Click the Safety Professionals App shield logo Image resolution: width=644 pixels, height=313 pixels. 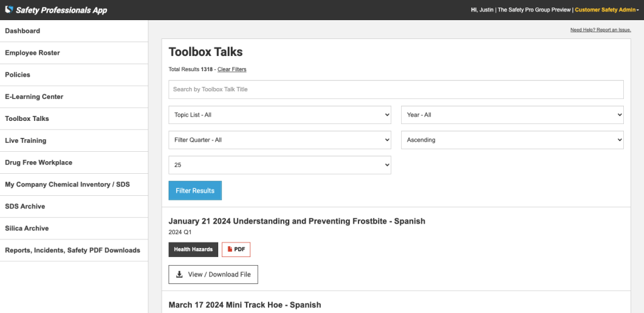coord(9,9)
